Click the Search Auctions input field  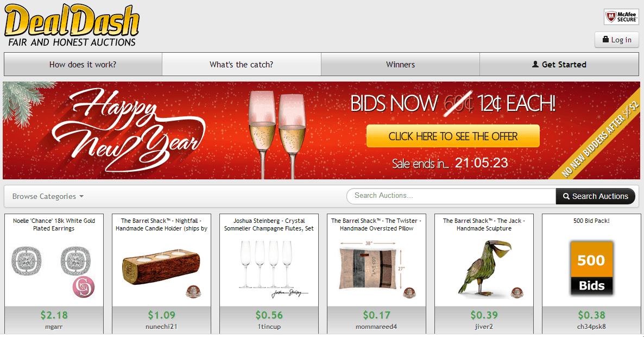point(451,196)
